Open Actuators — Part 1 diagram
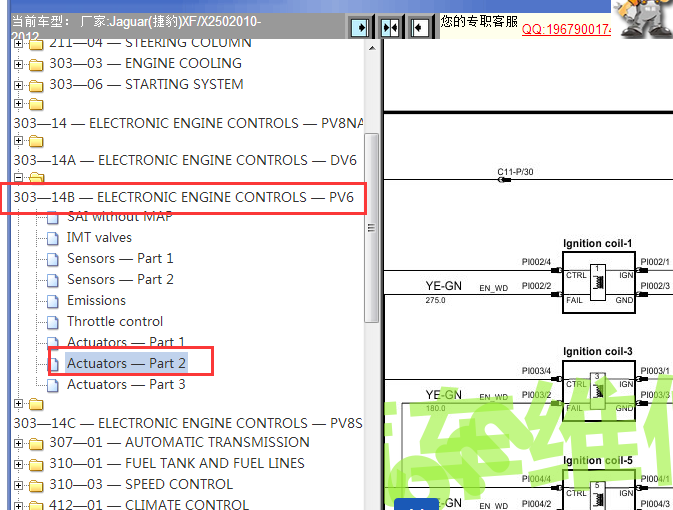Image resolution: width=673 pixels, height=510 pixels. [126, 342]
